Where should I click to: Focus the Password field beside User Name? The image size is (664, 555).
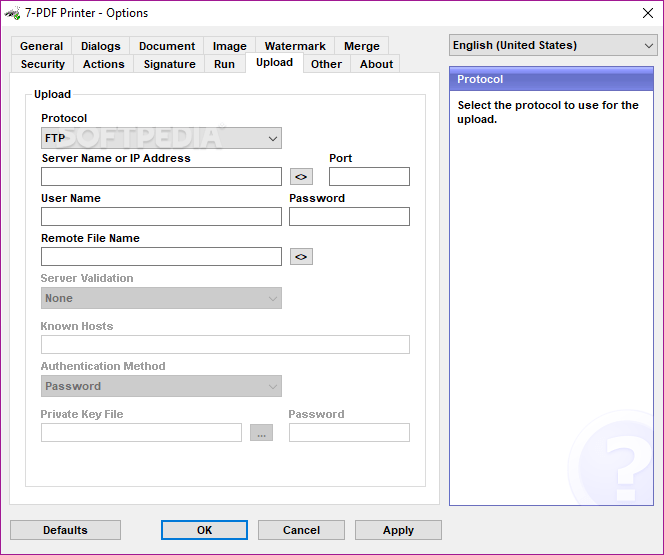(349, 216)
